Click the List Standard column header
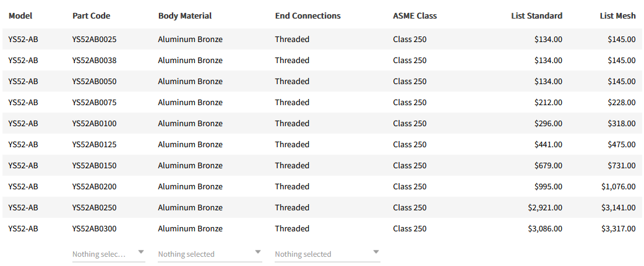 tap(536, 15)
